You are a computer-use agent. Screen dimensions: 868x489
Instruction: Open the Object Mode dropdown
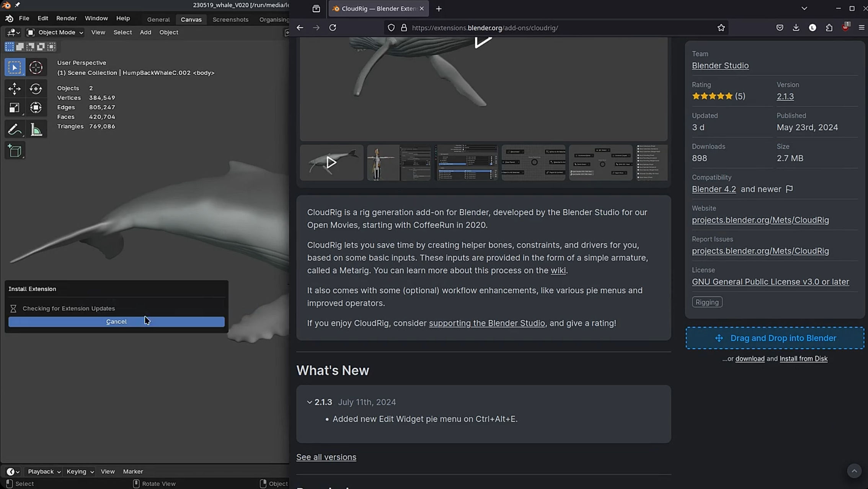click(55, 33)
